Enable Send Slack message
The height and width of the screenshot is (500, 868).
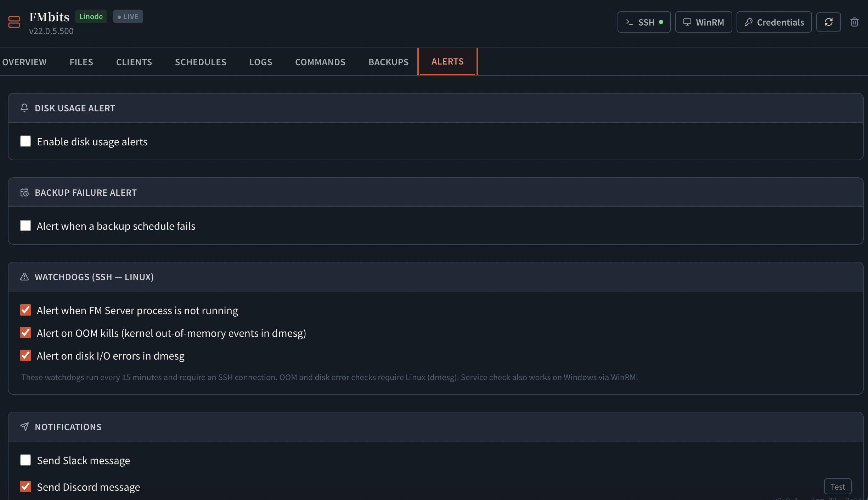tap(26, 460)
